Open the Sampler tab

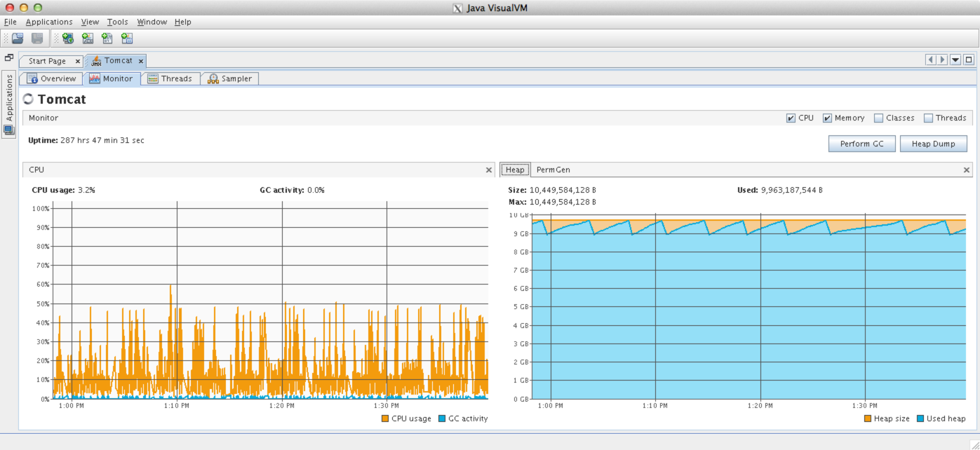point(230,79)
